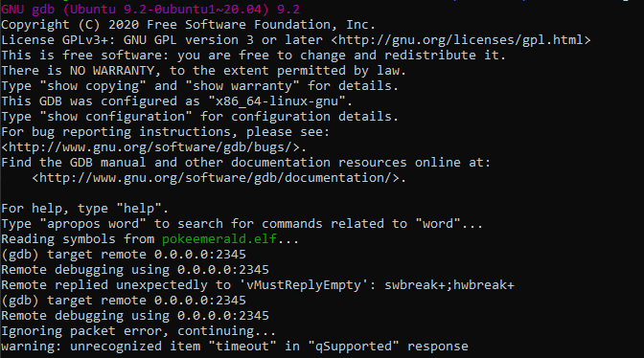Click the "show configuration" quoted text

116,117
